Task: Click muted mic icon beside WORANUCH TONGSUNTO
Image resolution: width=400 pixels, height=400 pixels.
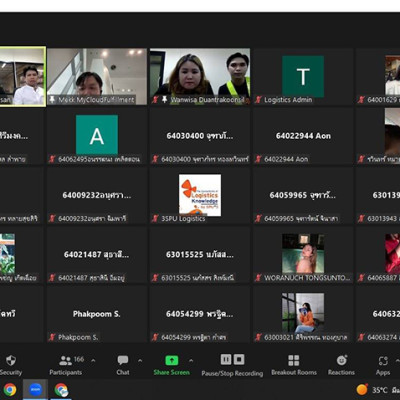Action: (258, 278)
